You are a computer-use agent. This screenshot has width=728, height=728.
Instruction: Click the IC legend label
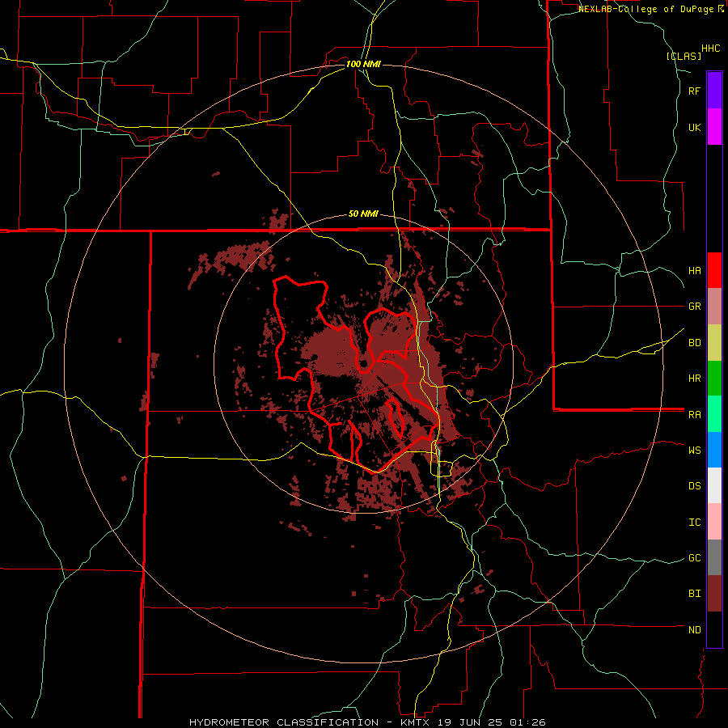[x=694, y=523]
